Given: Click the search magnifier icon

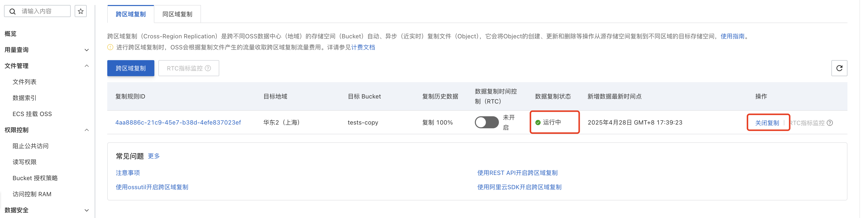Looking at the screenshot, I should coord(13,12).
